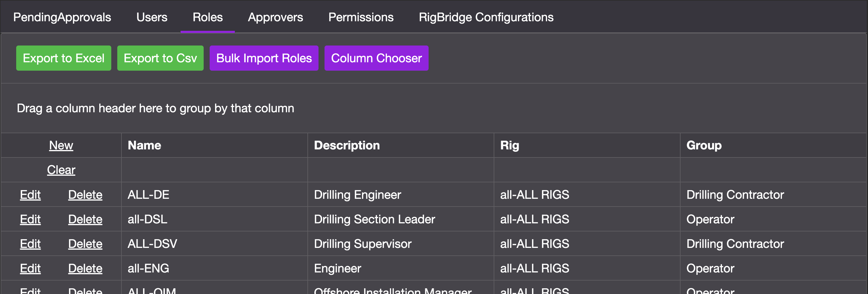Image resolution: width=868 pixels, height=294 pixels.
Task: Open the PendingApprovals tab
Action: (x=62, y=17)
